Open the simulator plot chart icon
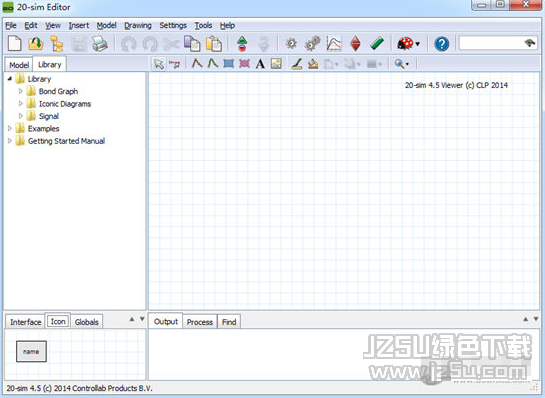The height and width of the screenshot is (398, 545). pyautogui.click(x=334, y=44)
